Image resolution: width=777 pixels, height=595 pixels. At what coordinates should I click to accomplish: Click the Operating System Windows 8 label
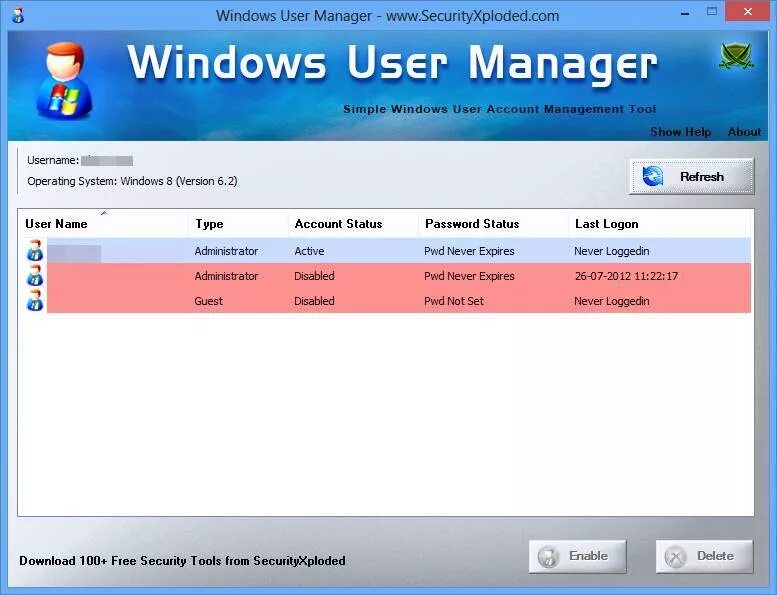pyautogui.click(x=132, y=181)
